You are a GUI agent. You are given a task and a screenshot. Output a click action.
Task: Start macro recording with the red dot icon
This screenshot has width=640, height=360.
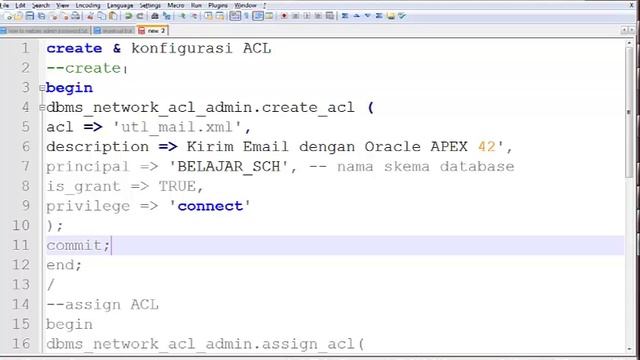pos(284,16)
